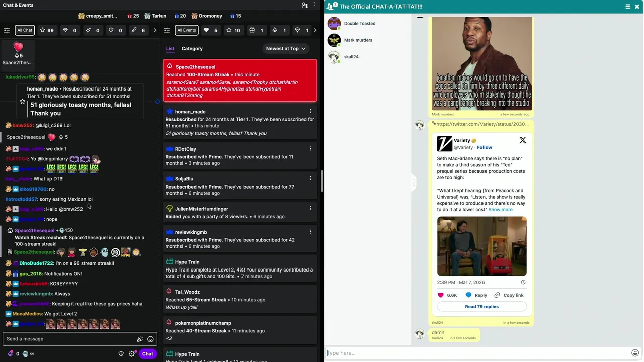Image resolution: width=644 pixels, height=362 pixels.
Task: Open the three-dot menu in Chat & Events header
Action: [314, 5]
